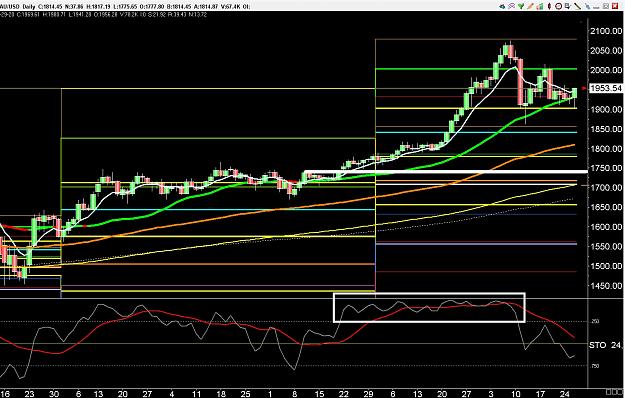Click the date label 11 on time axis
This screenshot has height=398, width=625.
click(196, 394)
